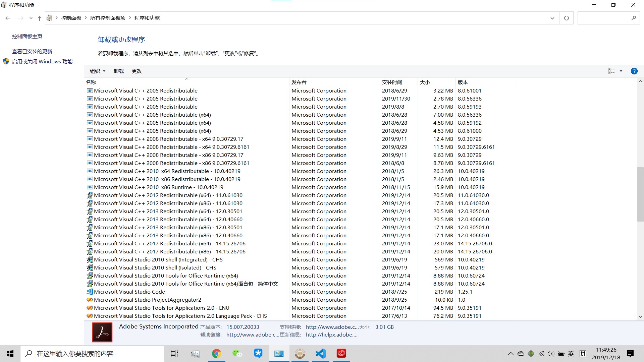Click icon of Visual Studio ProjectAggregator2
644x362 pixels.
click(90, 300)
